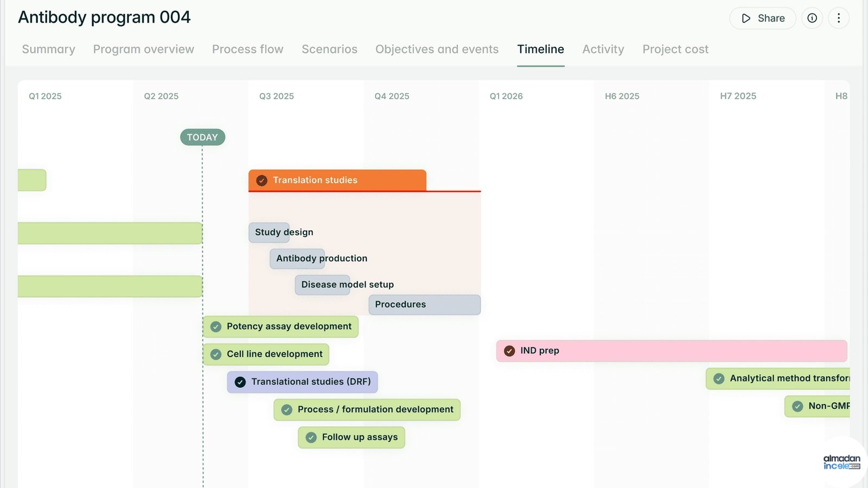Click check icon on Cell line development

[x=216, y=354]
